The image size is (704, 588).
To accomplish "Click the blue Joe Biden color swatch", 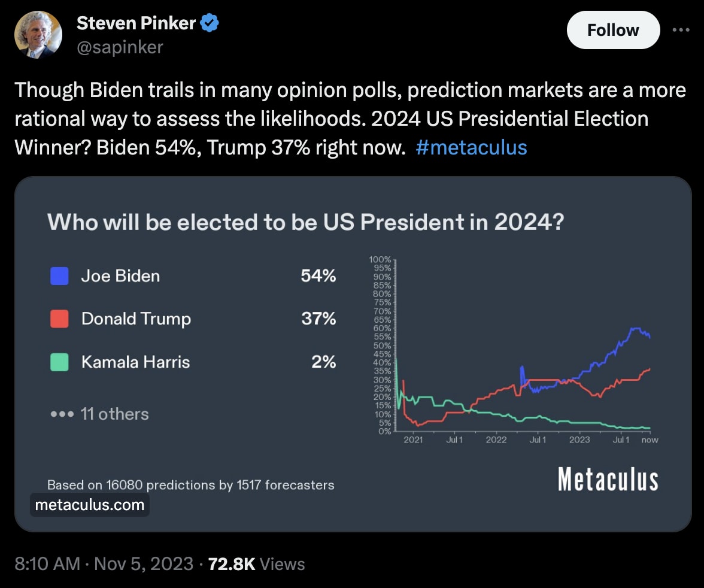I will click(59, 276).
